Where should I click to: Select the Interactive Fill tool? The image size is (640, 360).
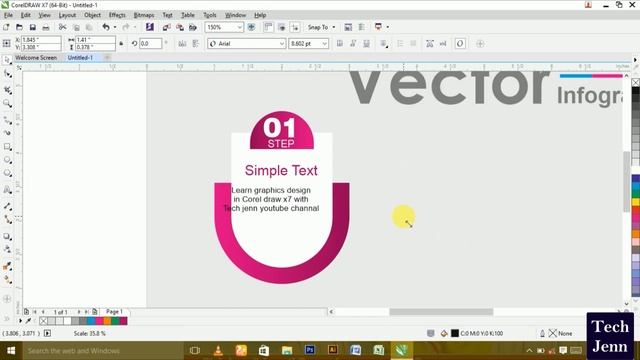click(x=7, y=280)
